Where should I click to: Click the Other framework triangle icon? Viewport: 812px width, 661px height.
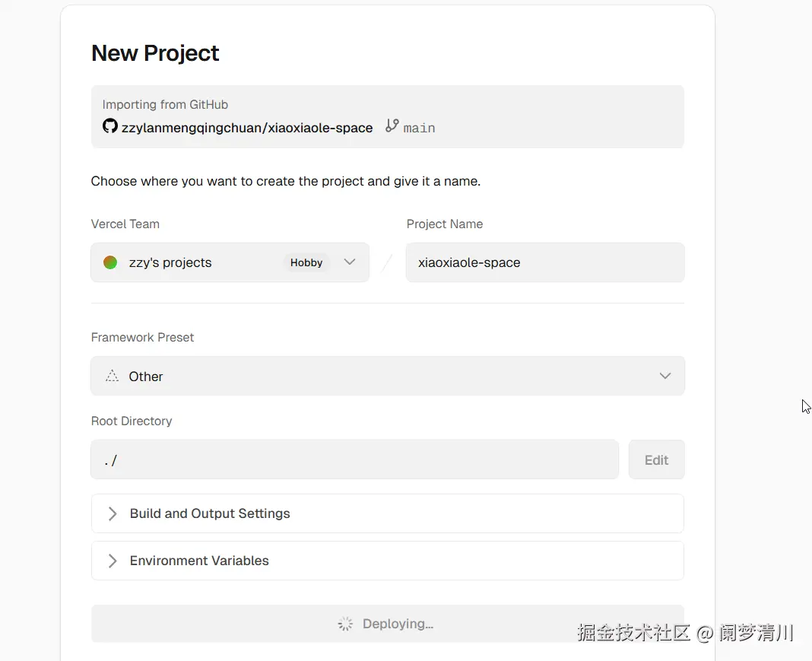(x=113, y=376)
